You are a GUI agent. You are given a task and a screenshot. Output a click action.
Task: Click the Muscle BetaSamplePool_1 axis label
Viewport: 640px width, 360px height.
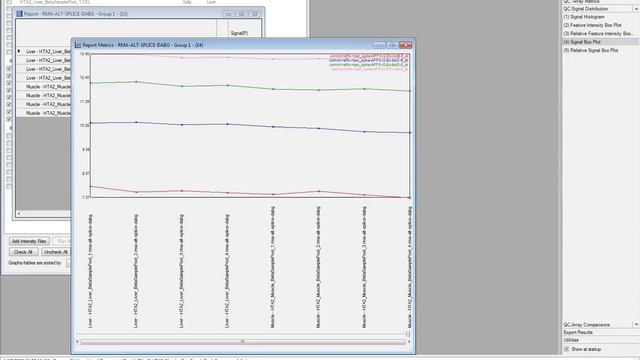[273, 267]
